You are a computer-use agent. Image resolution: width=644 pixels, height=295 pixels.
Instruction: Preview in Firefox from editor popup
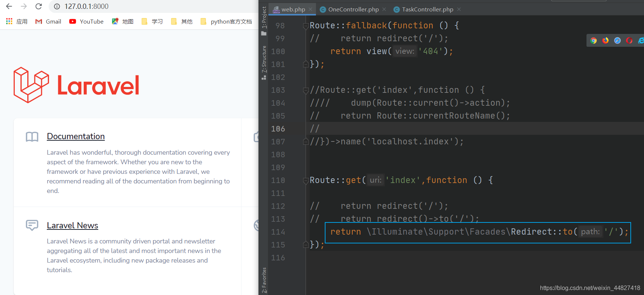tap(606, 41)
